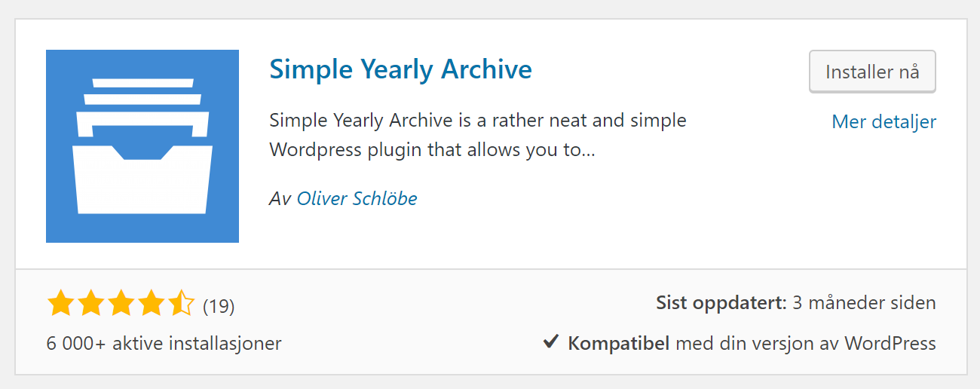The image size is (980, 389).
Task: Click the paper sheets in the archive icon
Action: coord(142,106)
